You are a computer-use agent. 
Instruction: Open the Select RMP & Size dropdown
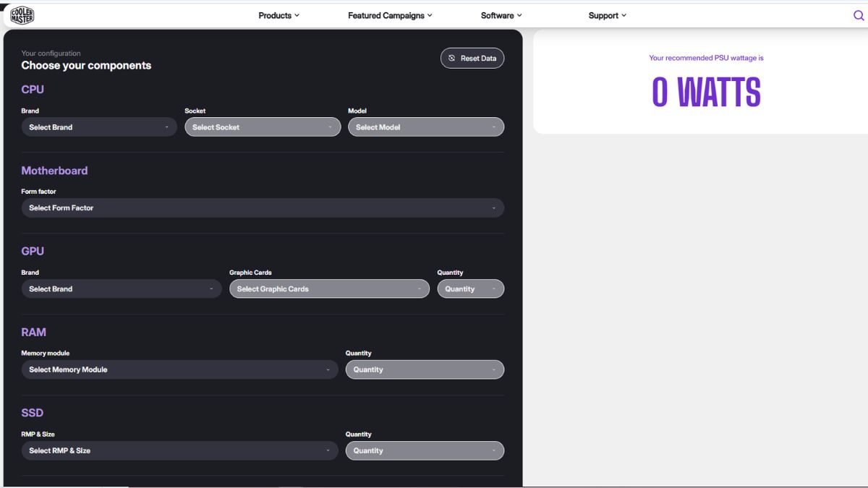179,450
